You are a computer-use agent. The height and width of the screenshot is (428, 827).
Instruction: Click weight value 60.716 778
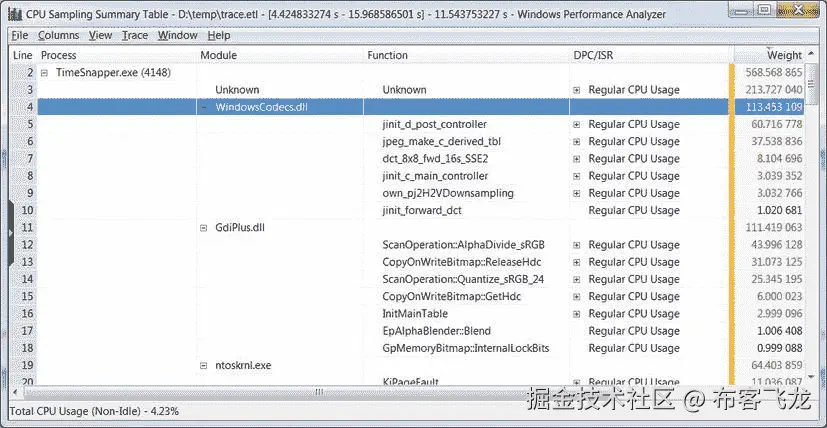coord(776,125)
